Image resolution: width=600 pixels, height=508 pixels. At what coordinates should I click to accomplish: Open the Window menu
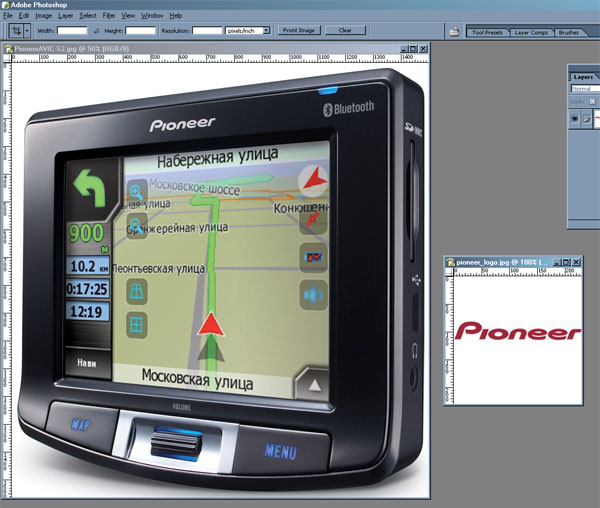tap(152, 16)
